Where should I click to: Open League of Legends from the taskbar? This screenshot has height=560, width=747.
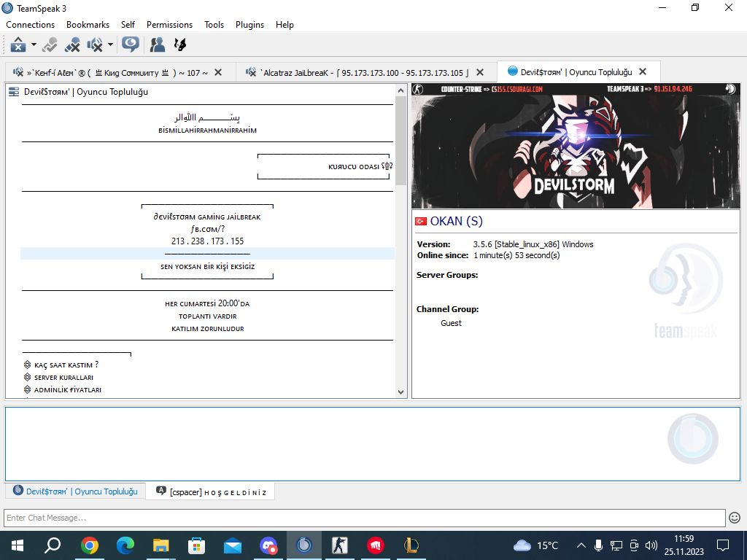coord(411,545)
